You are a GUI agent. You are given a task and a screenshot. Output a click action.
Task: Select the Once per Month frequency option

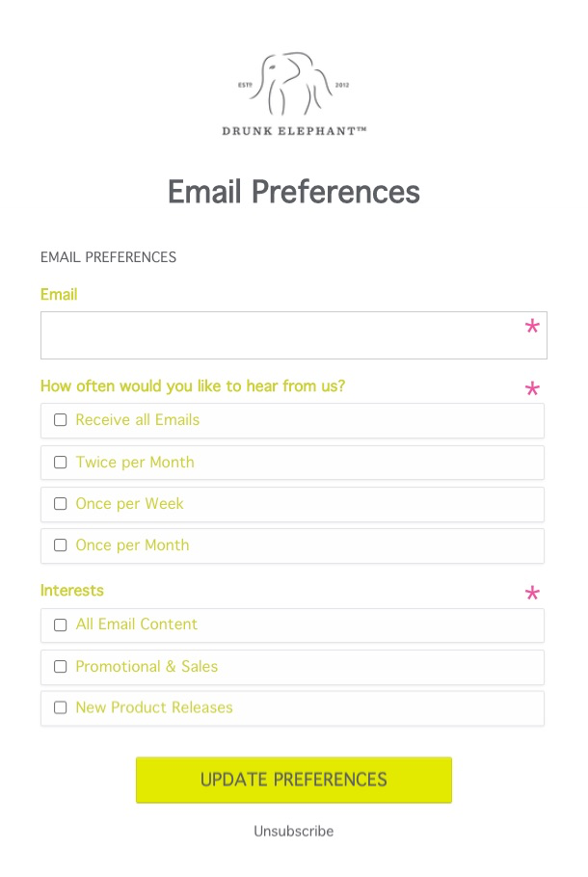click(60, 545)
